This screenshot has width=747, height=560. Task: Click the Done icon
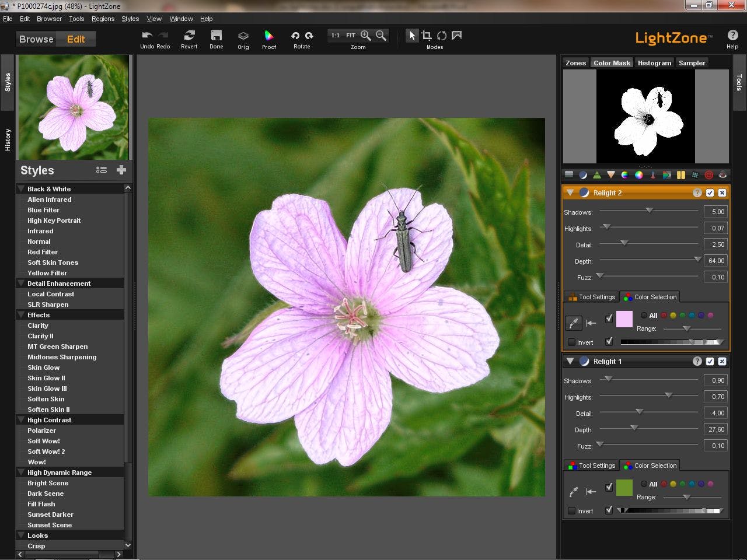(217, 36)
